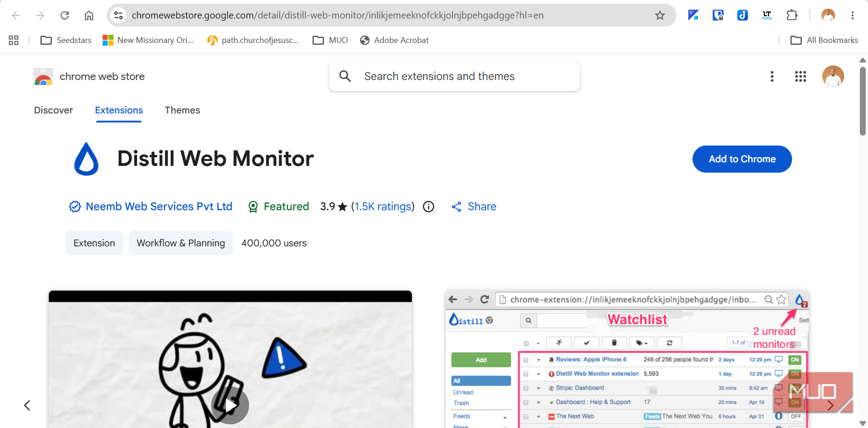
Task: Reload the page with the refresh icon
Action: [65, 15]
